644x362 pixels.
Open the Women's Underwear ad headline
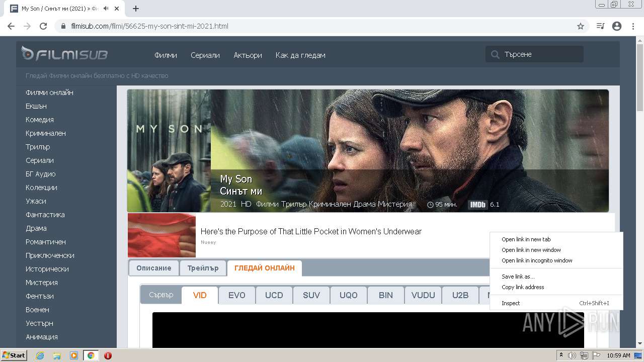(311, 231)
